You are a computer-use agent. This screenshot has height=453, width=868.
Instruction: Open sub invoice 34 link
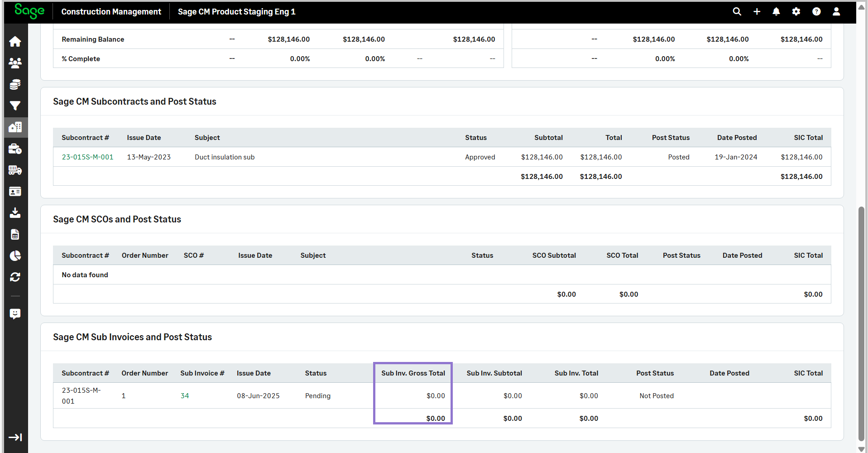point(185,396)
